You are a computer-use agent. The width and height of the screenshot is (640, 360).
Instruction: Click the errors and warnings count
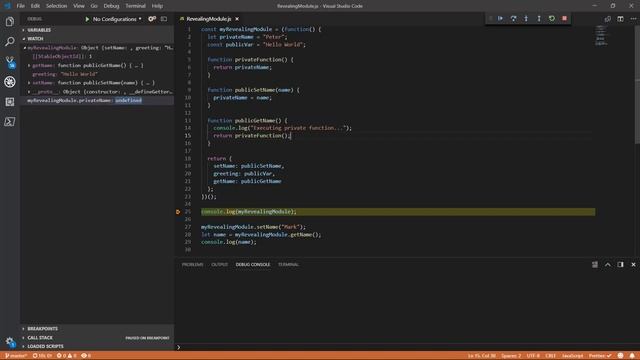[67, 356]
